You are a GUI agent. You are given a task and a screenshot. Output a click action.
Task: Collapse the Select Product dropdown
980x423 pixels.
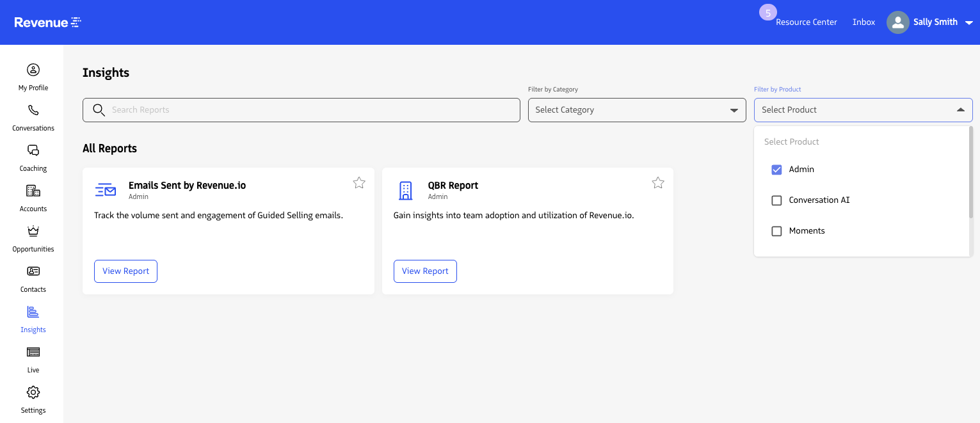tap(960, 110)
